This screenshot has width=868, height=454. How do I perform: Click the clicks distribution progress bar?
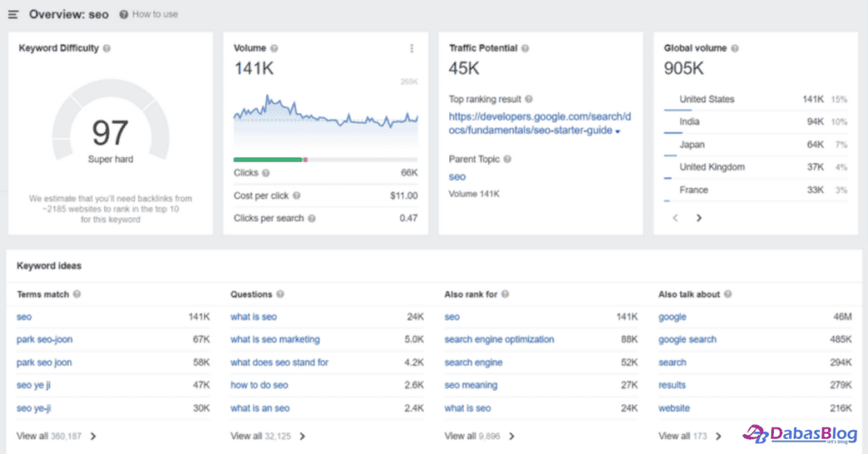(x=325, y=160)
